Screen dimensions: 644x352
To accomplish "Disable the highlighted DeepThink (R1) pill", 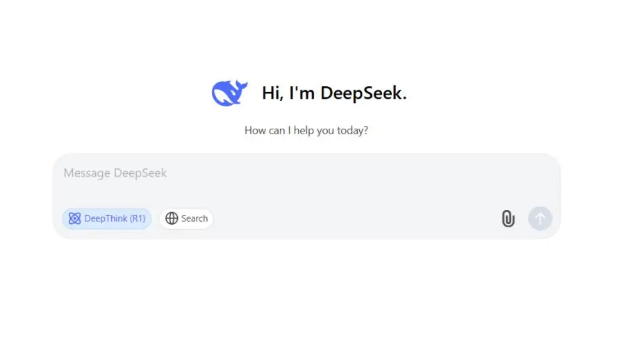I will [107, 218].
